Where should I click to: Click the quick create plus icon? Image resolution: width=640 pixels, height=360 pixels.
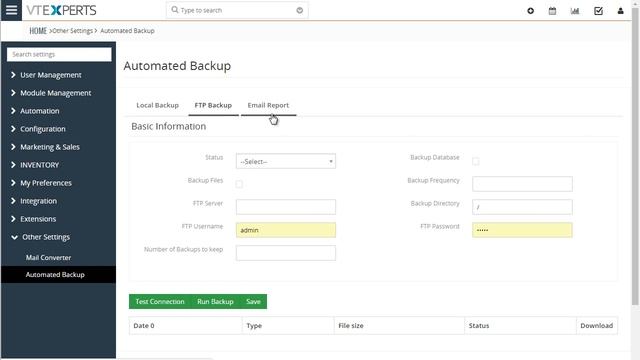(x=530, y=11)
